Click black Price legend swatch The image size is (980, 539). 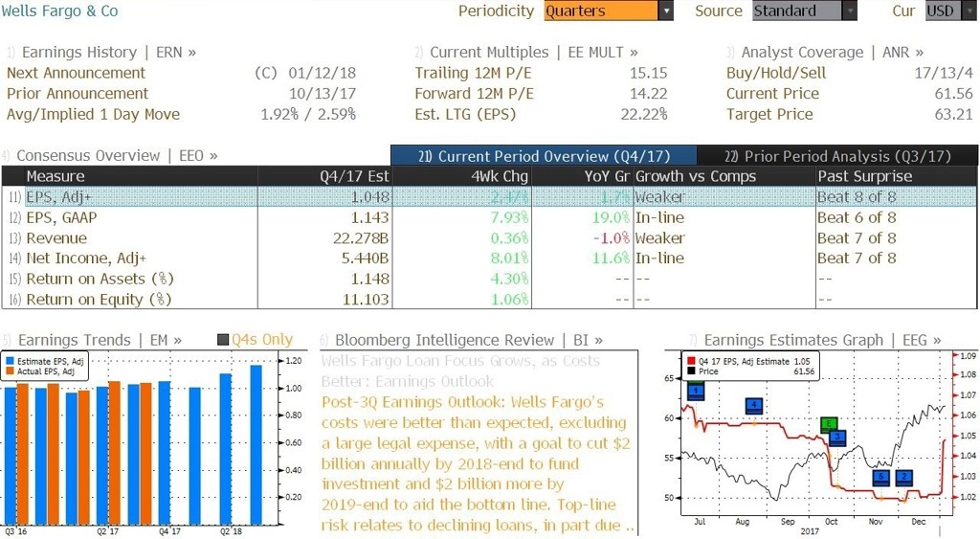click(691, 371)
